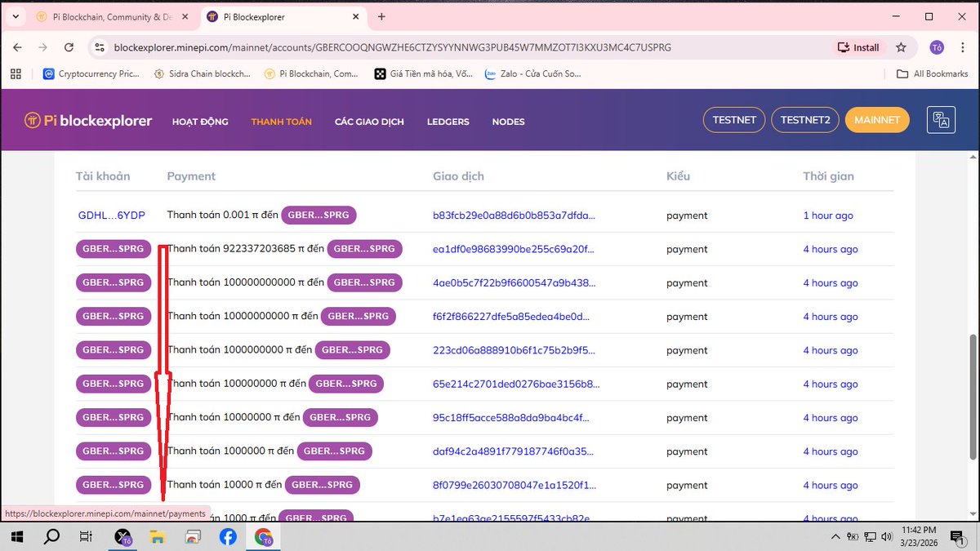Viewport: 980px width, 551px height.
Task: Open Facebook from the taskbar
Action: [228, 536]
